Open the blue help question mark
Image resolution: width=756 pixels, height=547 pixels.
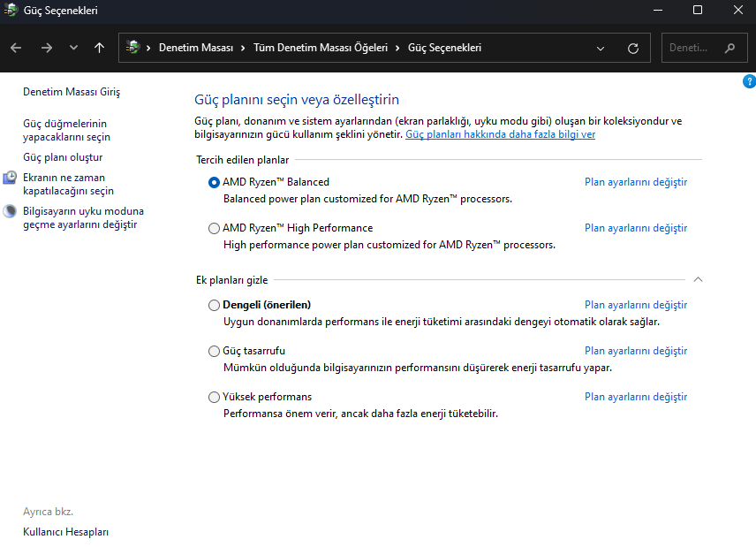pos(749,81)
